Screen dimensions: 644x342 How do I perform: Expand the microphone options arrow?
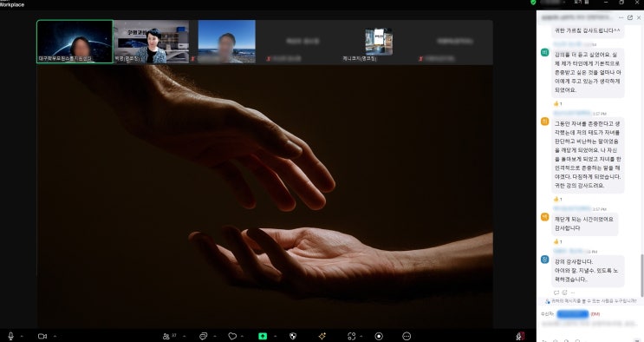pos(22,336)
